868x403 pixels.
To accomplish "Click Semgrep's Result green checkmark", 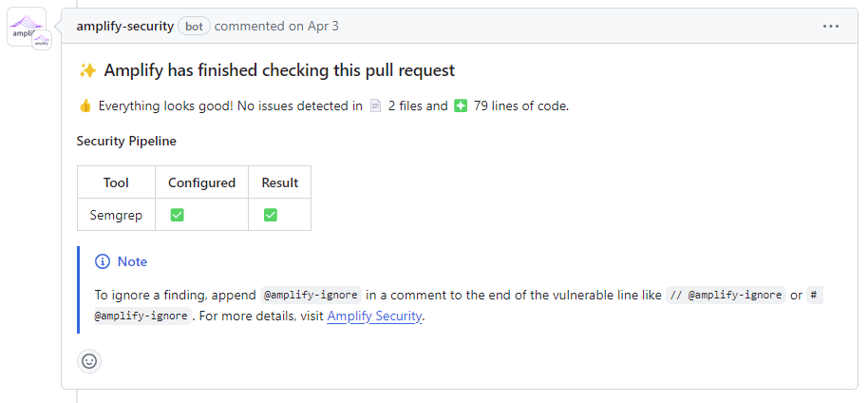I will tap(270, 215).
